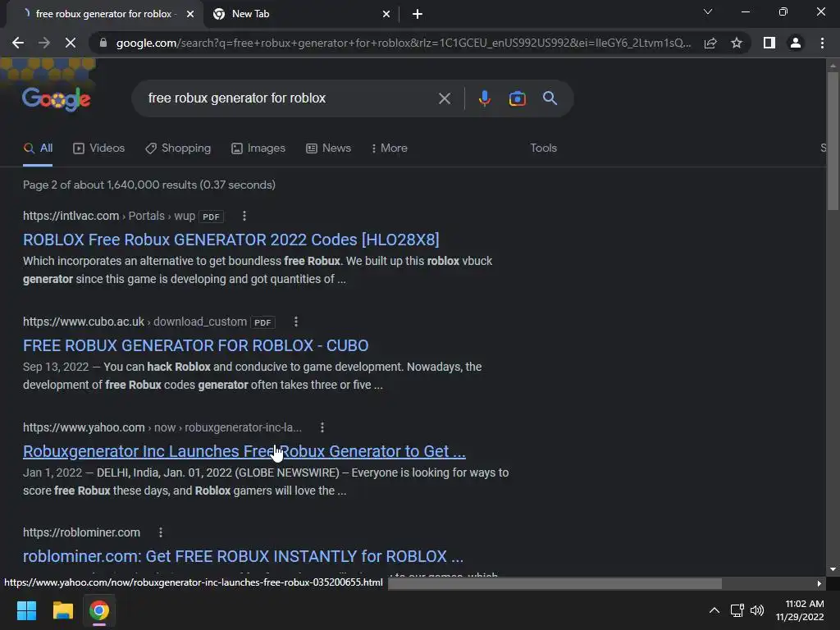Click the Chrome taskbar icon

[x=99, y=610]
